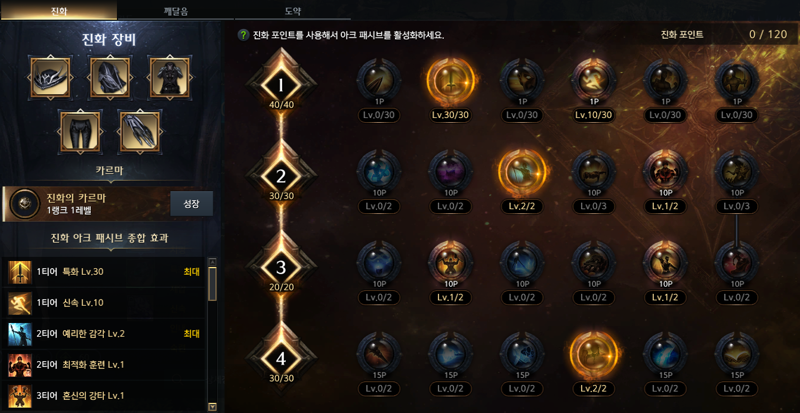Select the helmet evolution equipment slot
The image size is (800, 413).
[x=50, y=77]
